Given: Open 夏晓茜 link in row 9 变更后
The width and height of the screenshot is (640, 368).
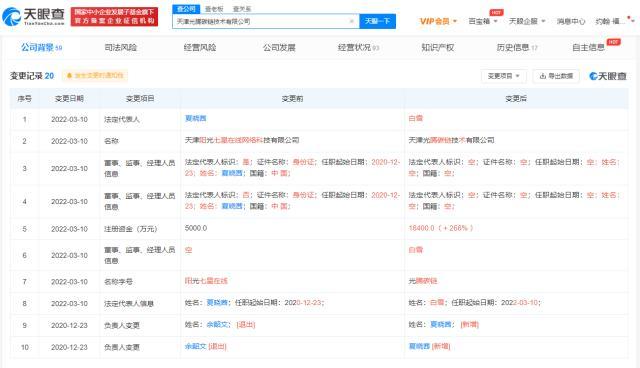Looking at the screenshot, I should click(441, 324).
